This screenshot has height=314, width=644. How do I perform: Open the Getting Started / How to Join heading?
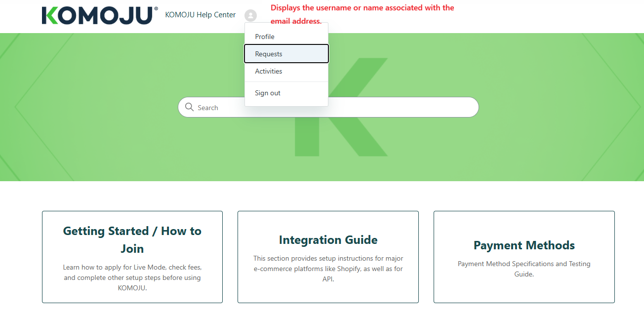click(x=132, y=239)
